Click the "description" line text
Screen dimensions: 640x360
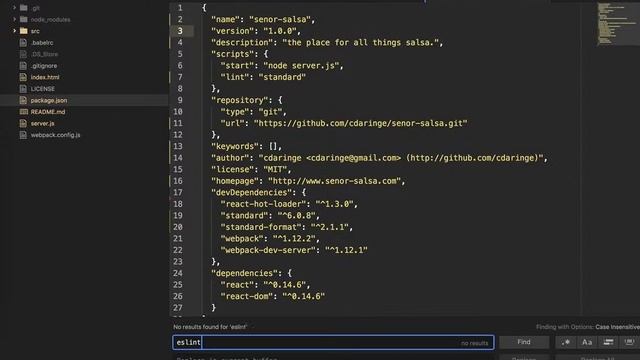pyautogui.click(x=327, y=42)
